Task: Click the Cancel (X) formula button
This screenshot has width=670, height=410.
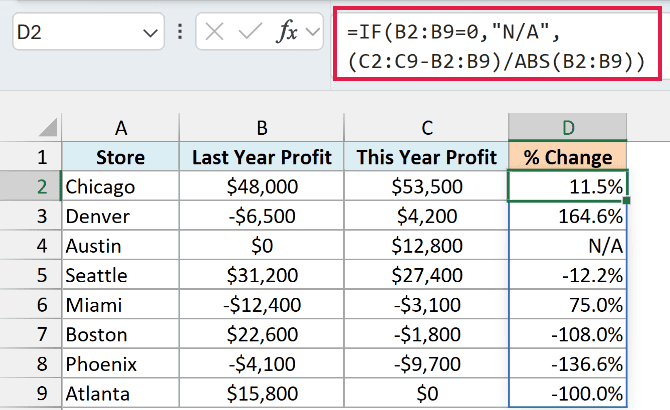Action: [x=214, y=32]
